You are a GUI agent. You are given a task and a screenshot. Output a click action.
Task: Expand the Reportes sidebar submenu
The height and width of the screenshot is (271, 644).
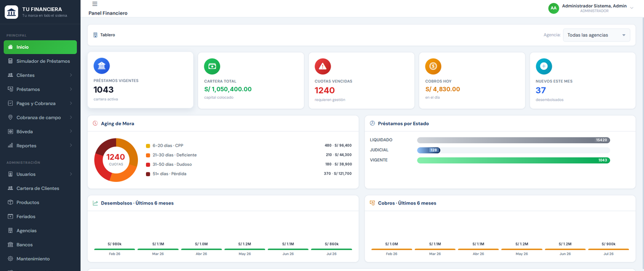pyautogui.click(x=40, y=145)
